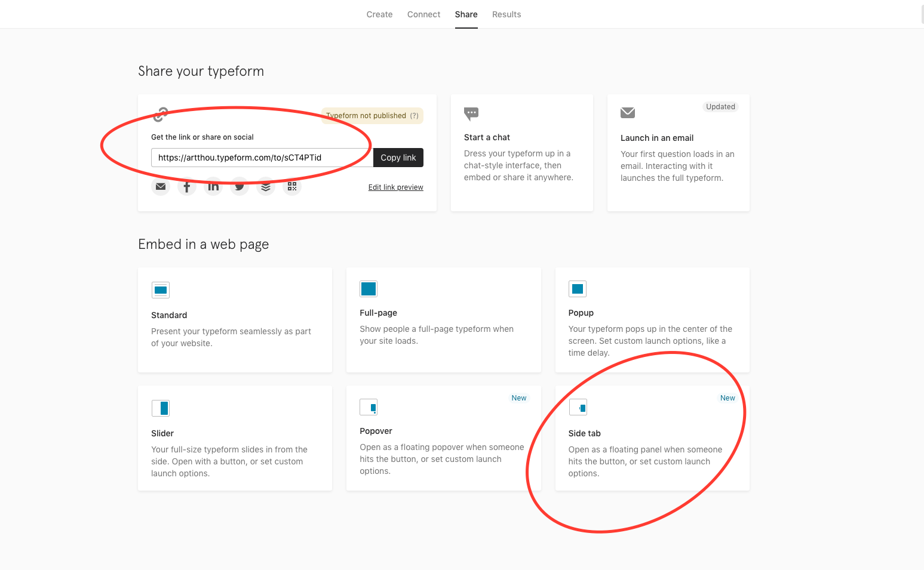The image size is (924, 570).
Task: Click the Copy link button
Action: click(398, 158)
